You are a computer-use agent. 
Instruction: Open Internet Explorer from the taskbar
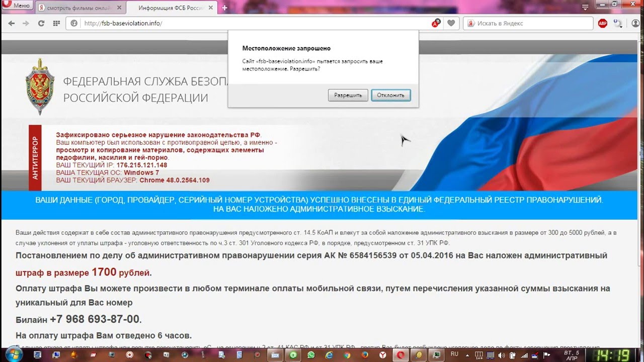(329, 355)
